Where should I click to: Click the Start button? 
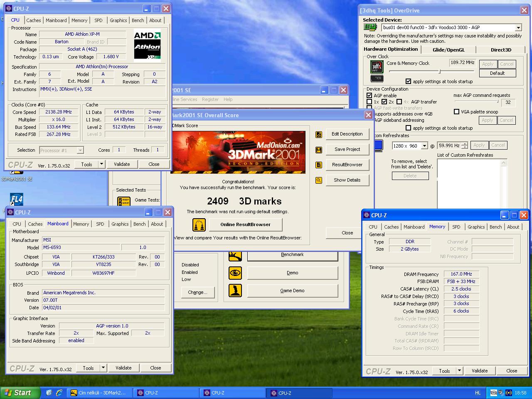(20, 393)
